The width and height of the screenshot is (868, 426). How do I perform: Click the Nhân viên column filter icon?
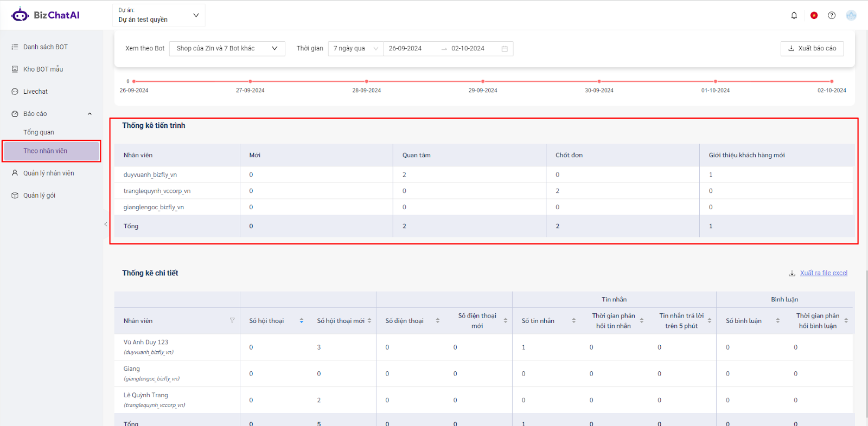tap(232, 320)
